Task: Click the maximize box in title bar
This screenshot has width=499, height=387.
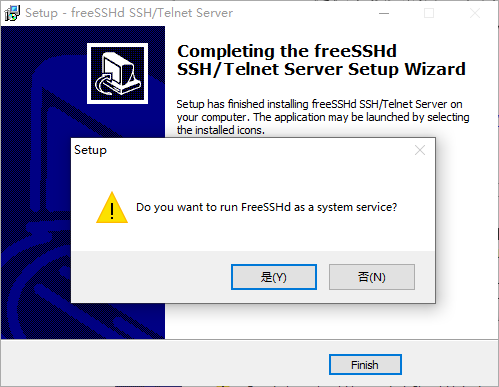Action: point(429,13)
